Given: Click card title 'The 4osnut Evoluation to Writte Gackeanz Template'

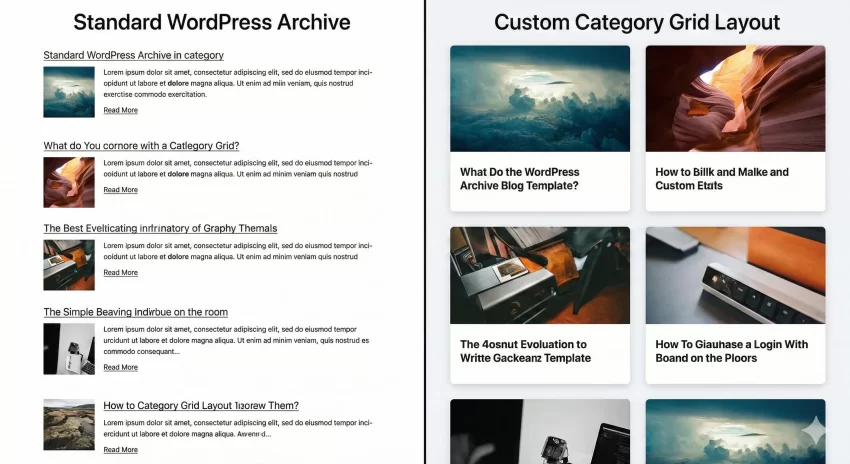Looking at the screenshot, I should click(525, 351).
